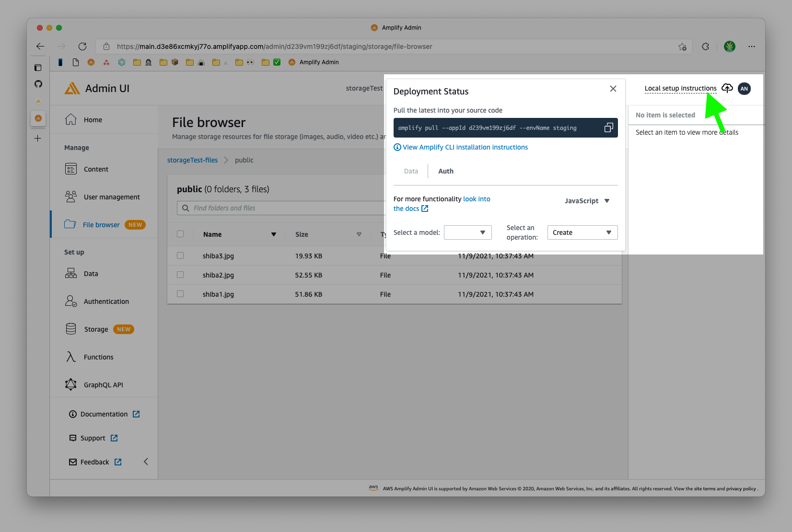Click the Documentation external link icon
The image size is (792, 532).
(x=136, y=414)
